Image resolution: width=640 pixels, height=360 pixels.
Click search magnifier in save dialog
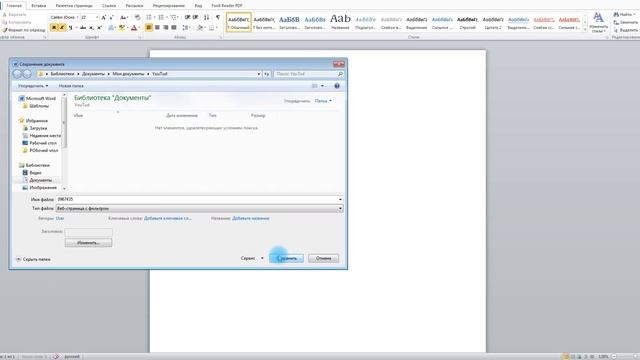(340, 74)
